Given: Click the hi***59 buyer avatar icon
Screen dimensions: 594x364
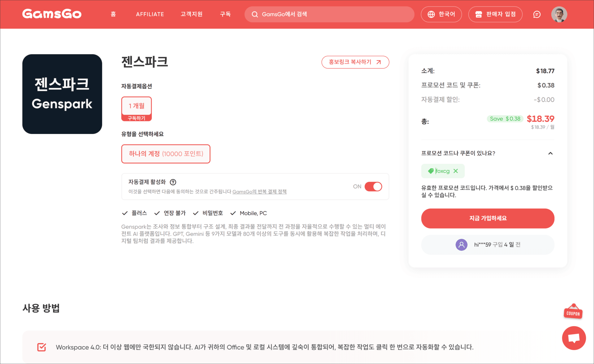Looking at the screenshot, I should (461, 245).
